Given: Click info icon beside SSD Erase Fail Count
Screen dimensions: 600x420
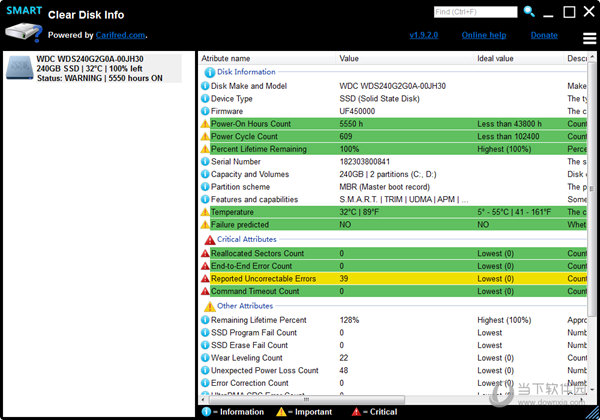Looking at the screenshot, I should coord(205,345).
